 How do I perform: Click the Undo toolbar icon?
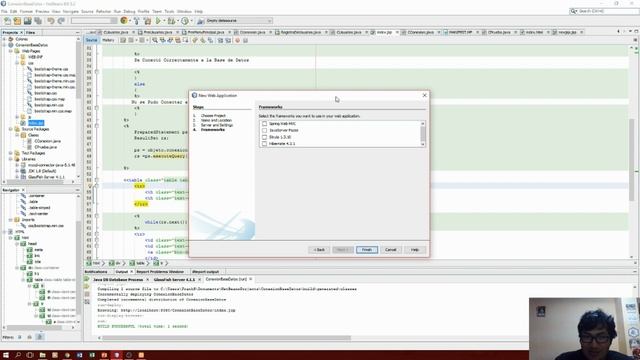(x=51, y=21)
